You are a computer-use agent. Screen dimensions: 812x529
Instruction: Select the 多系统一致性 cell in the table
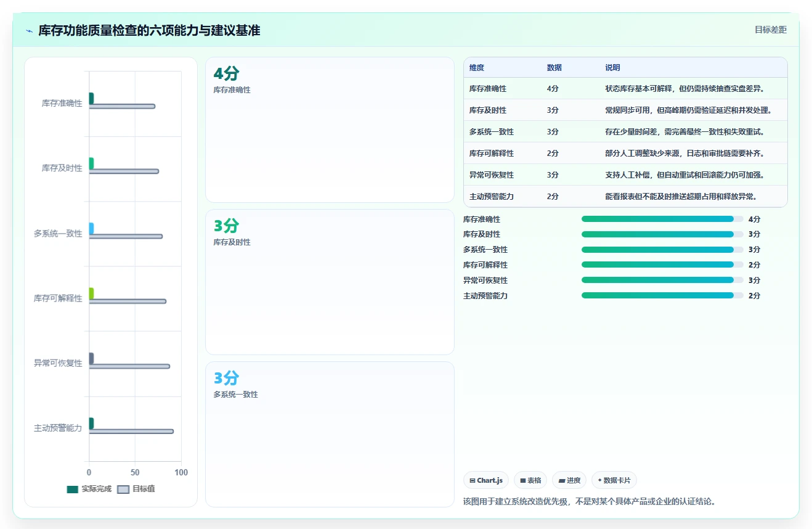pos(492,132)
